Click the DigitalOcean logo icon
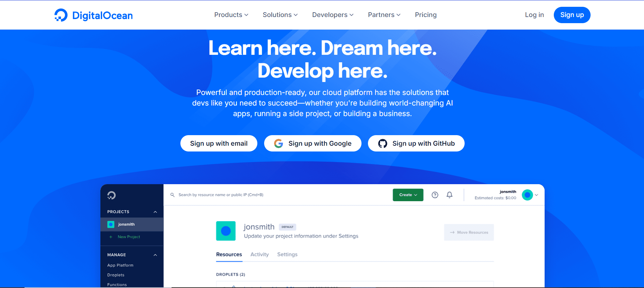 pos(61,15)
